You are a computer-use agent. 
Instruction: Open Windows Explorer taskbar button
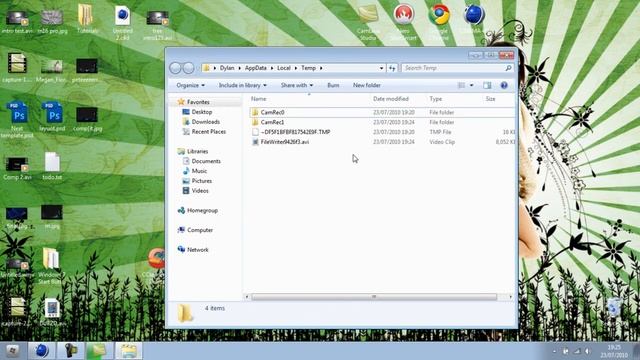click(128, 351)
